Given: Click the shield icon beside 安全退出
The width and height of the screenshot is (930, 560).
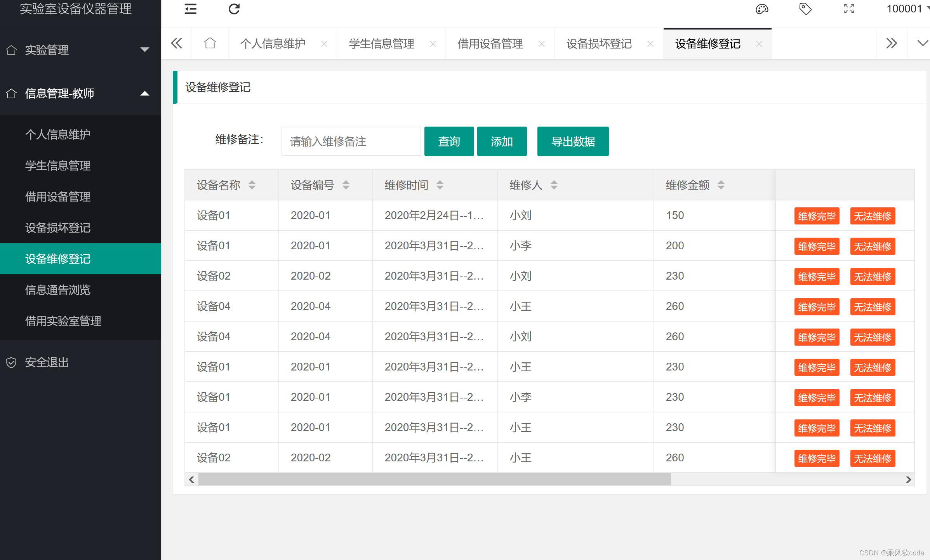Looking at the screenshot, I should click(11, 362).
